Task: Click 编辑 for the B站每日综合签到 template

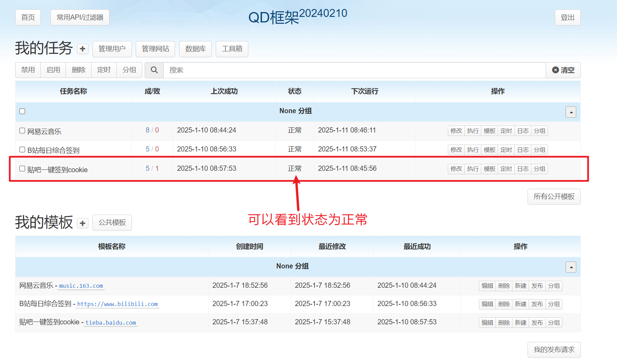Action: click(487, 304)
